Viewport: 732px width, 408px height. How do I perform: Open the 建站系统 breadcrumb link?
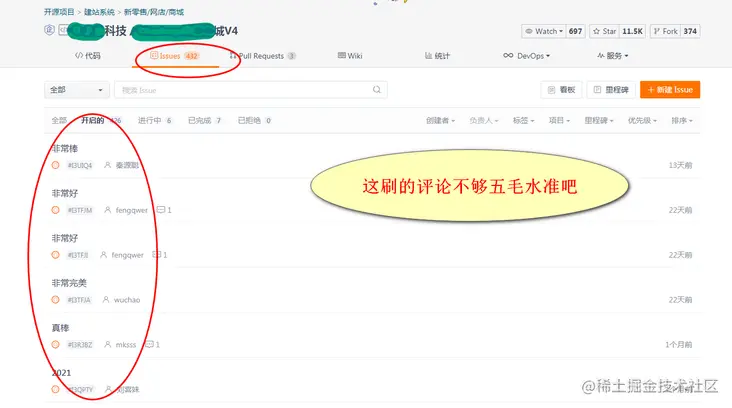tap(99, 12)
